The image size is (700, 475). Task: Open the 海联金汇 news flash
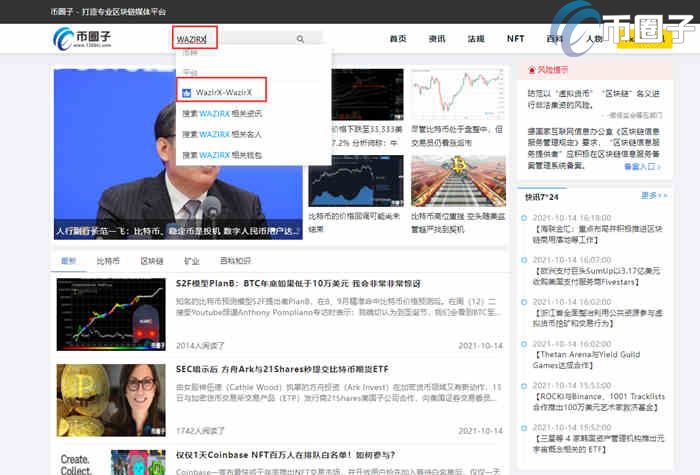[x=597, y=234]
